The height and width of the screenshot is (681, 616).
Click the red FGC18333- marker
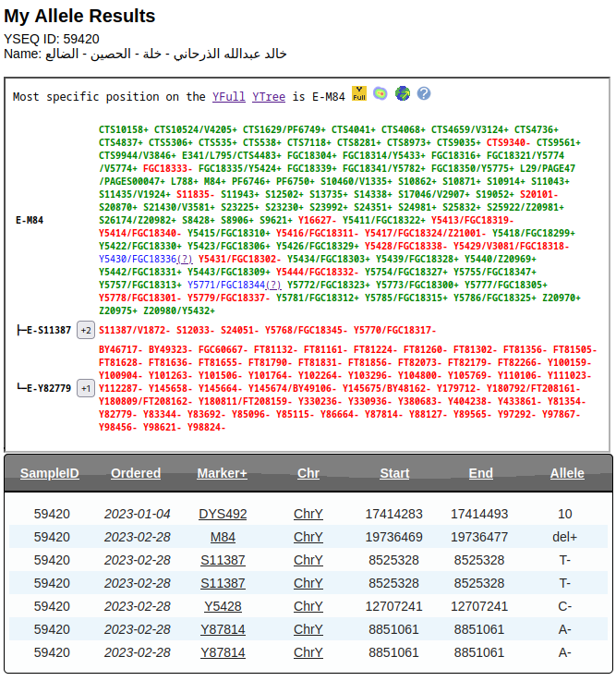click(167, 168)
